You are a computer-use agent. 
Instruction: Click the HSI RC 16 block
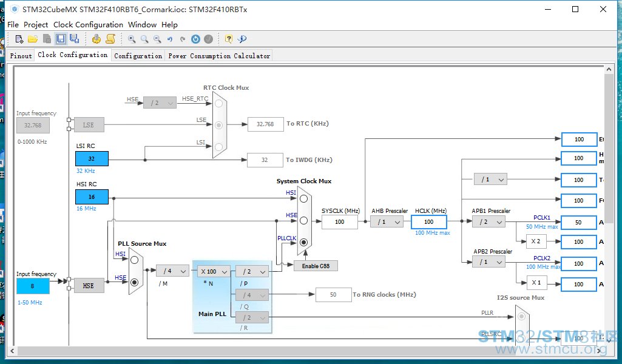tap(92, 197)
